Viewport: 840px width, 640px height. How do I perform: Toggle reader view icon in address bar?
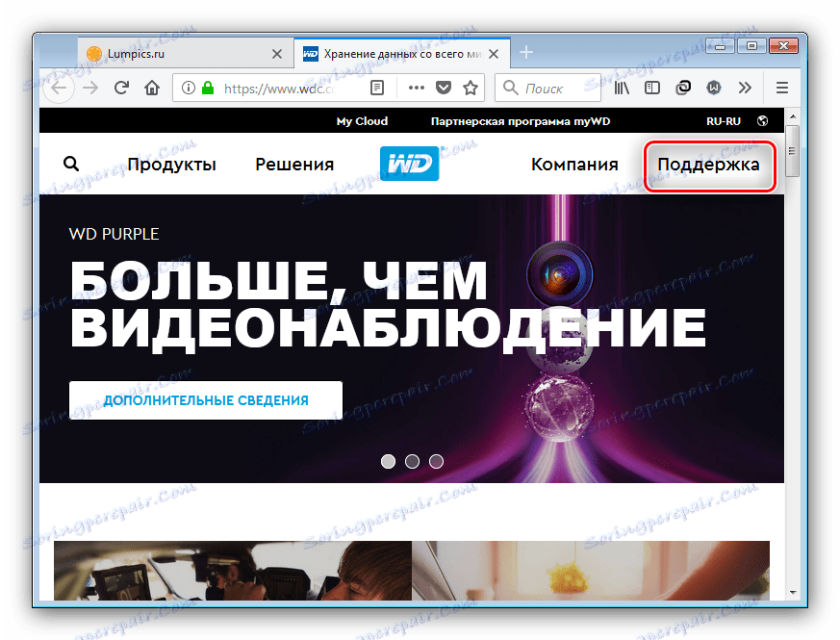coord(377,88)
